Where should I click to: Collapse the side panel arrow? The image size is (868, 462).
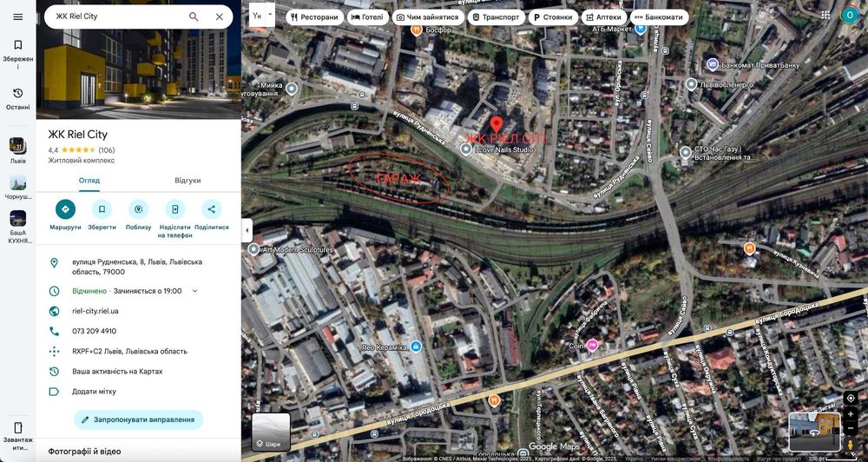(247, 230)
